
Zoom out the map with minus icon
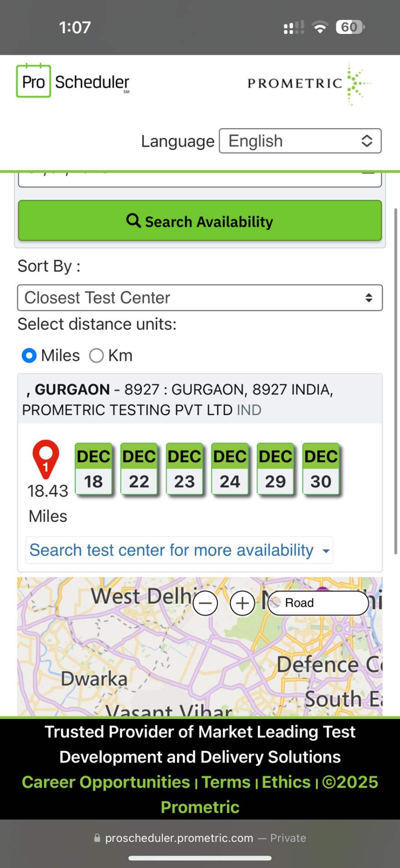pyautogui.click(x=205, y=603)
